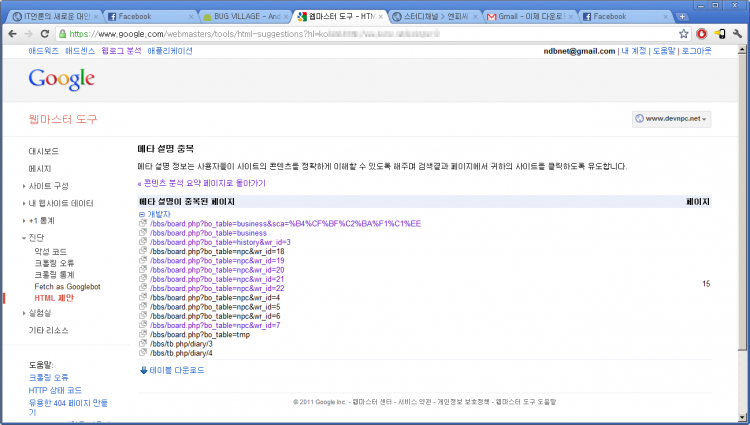
Task: Open the Chrome wrench settings menu
Action: point(737,33)
